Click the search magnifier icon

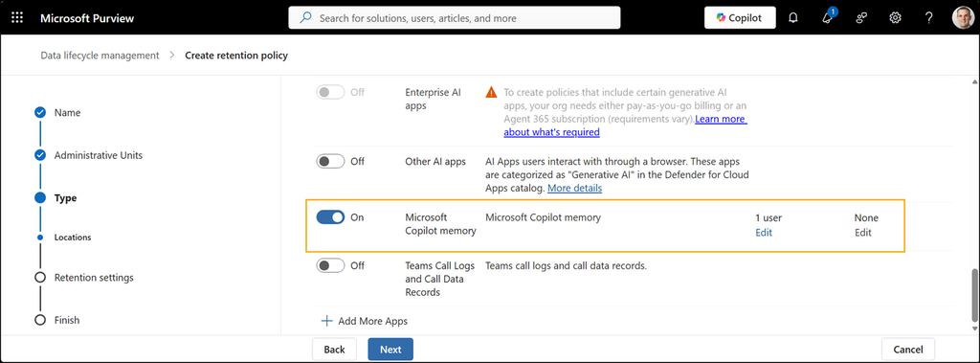point(305,17)
